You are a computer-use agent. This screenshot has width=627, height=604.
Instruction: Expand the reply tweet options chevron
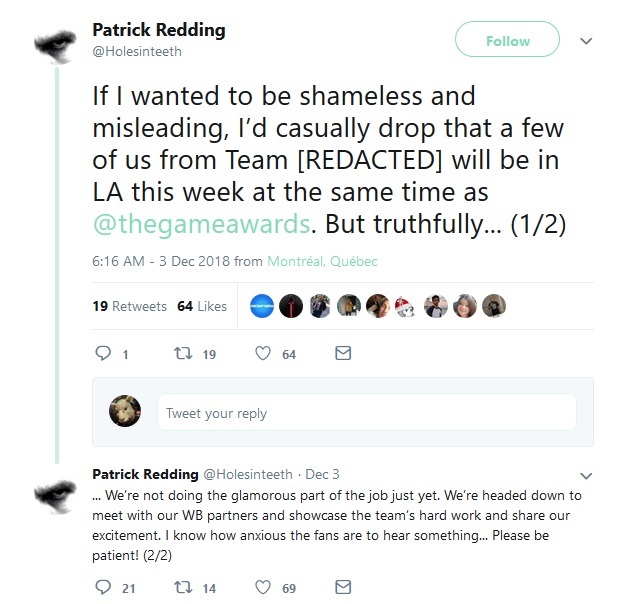(586, 475)
